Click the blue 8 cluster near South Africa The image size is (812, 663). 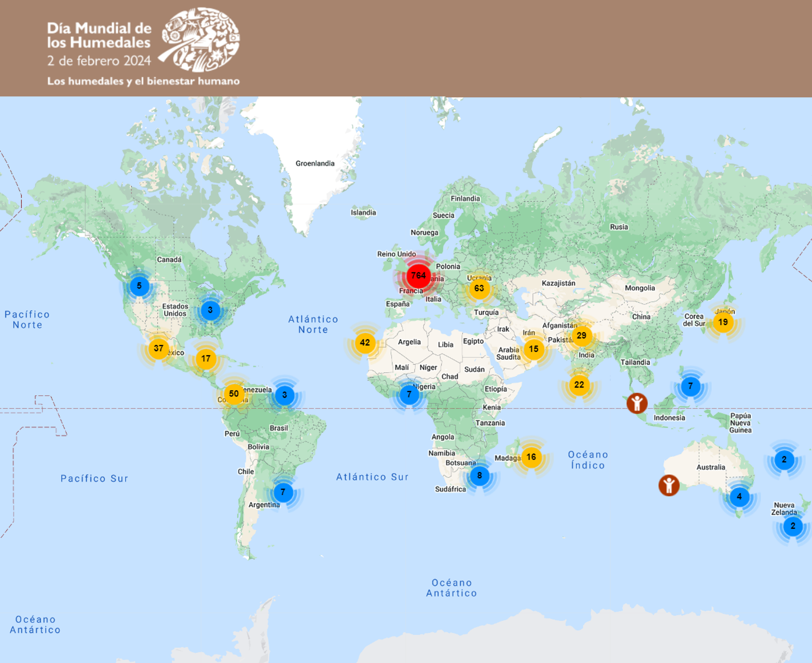479,476
